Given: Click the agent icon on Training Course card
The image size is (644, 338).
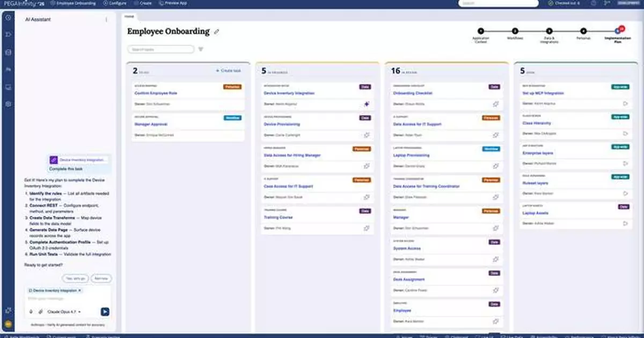Looking at the screenshot, I should 367,228.
